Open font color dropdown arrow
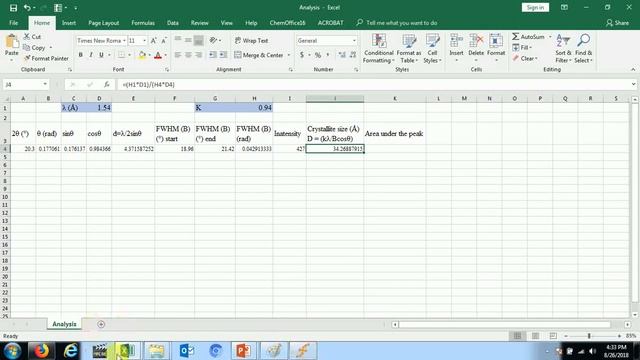This screenshot has width=640, height=360. point(165,55)
